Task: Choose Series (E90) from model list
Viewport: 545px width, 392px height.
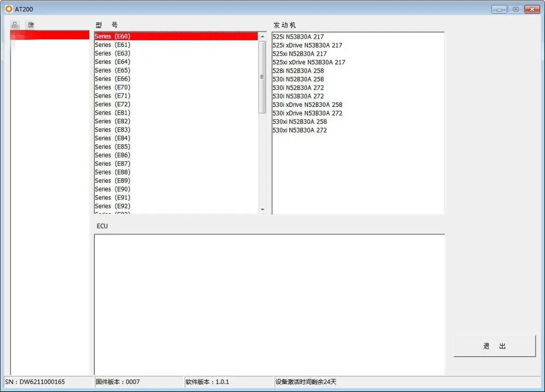Action: [112, 189]
